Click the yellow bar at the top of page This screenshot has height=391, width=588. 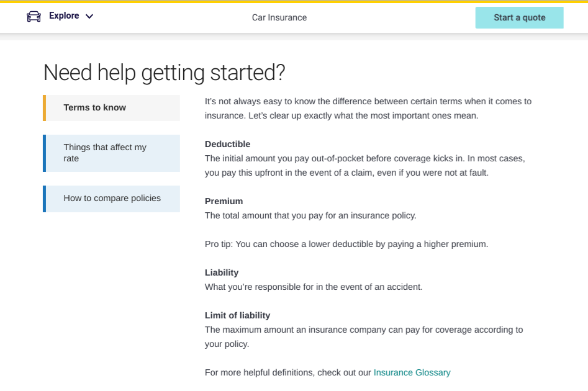294,2
